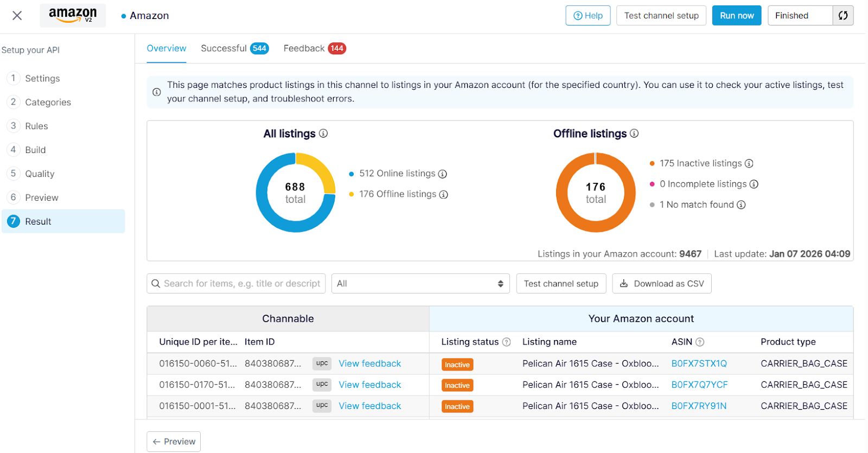Open the All filter dropdown
The image size is (868, 453).
coord(420,284)
